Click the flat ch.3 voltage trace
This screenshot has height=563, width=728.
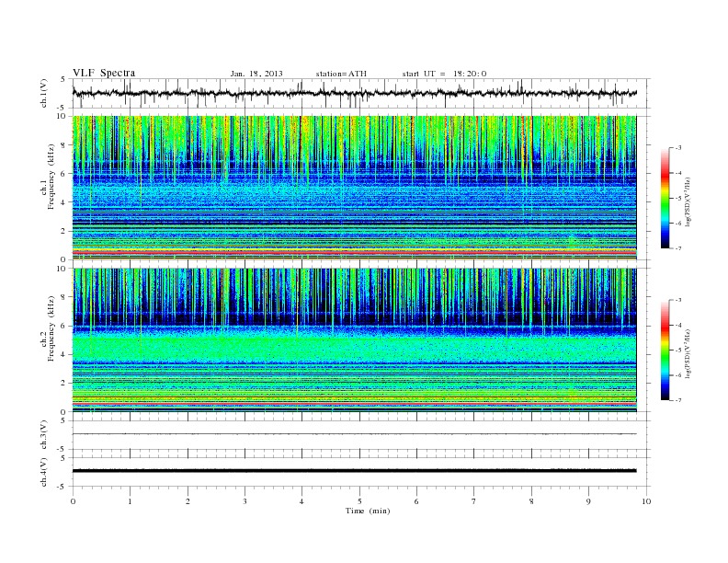click(x=354, y=434)
